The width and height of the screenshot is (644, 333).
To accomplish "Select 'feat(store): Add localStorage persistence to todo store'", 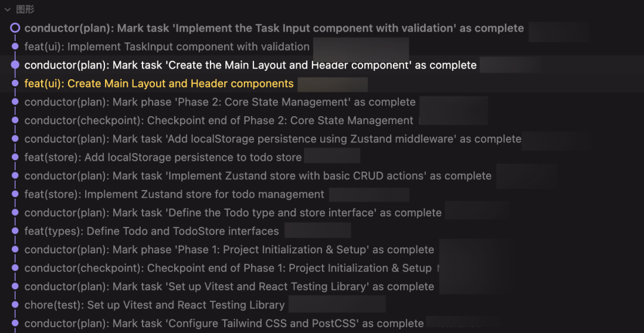I will pos(163,157).
